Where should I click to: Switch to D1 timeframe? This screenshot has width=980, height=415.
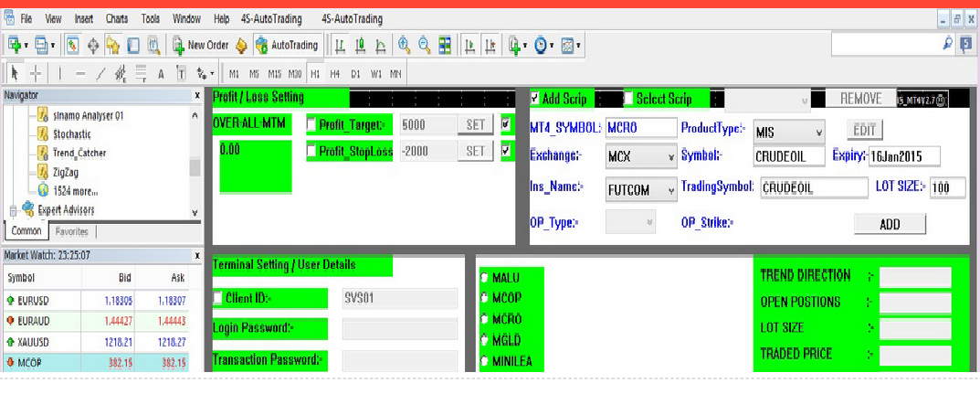355,74
